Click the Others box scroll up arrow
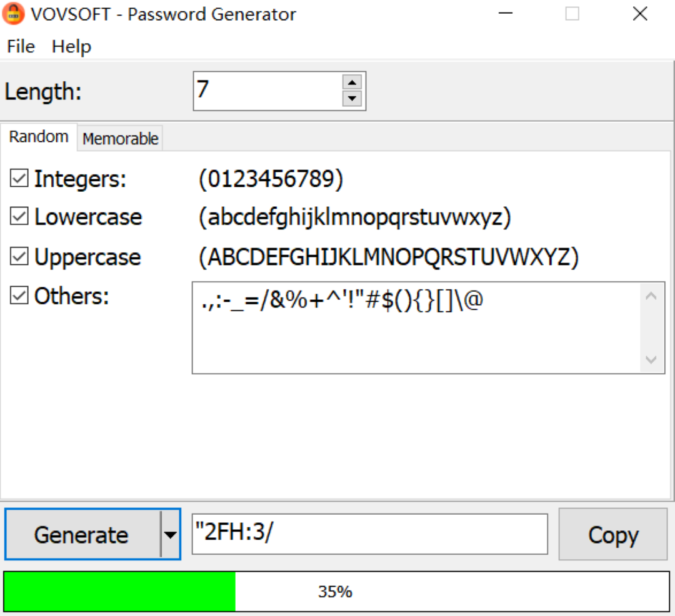 pyautogui.click(x=651, y=296)
